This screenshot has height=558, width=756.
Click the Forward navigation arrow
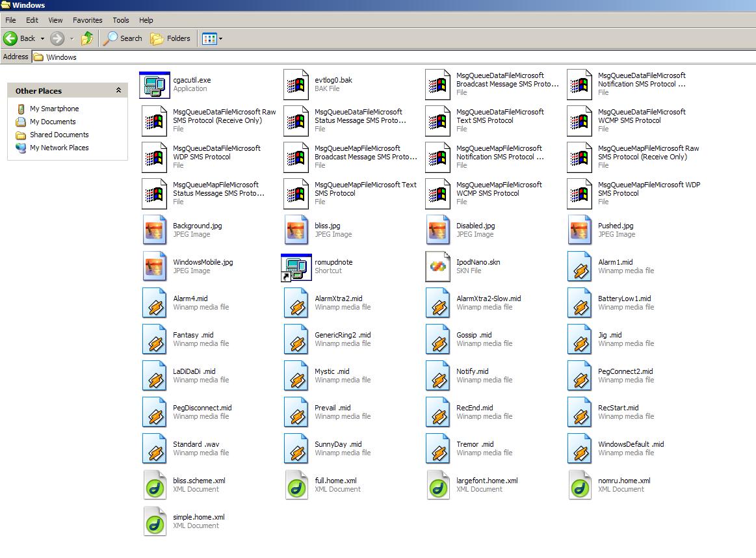pos(57,38)
